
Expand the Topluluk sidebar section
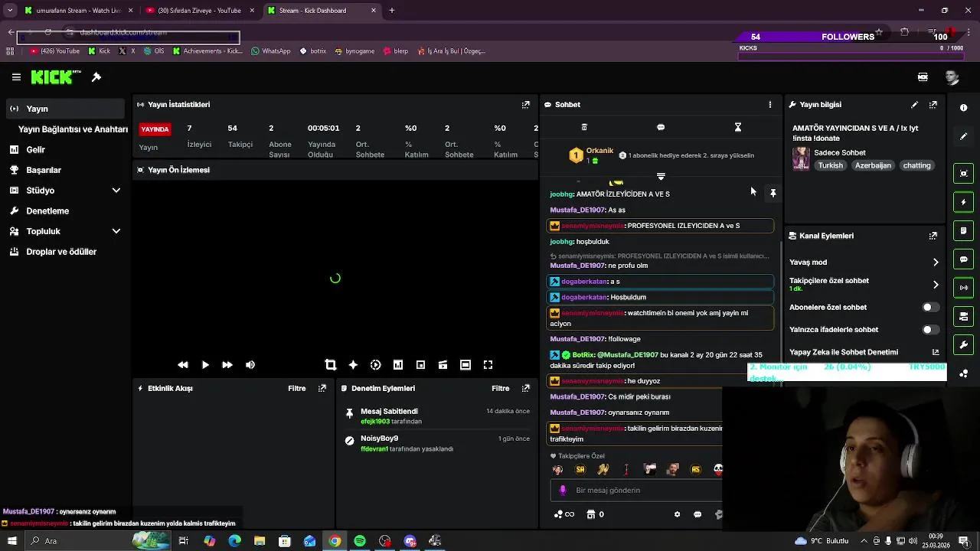(116, 231)
